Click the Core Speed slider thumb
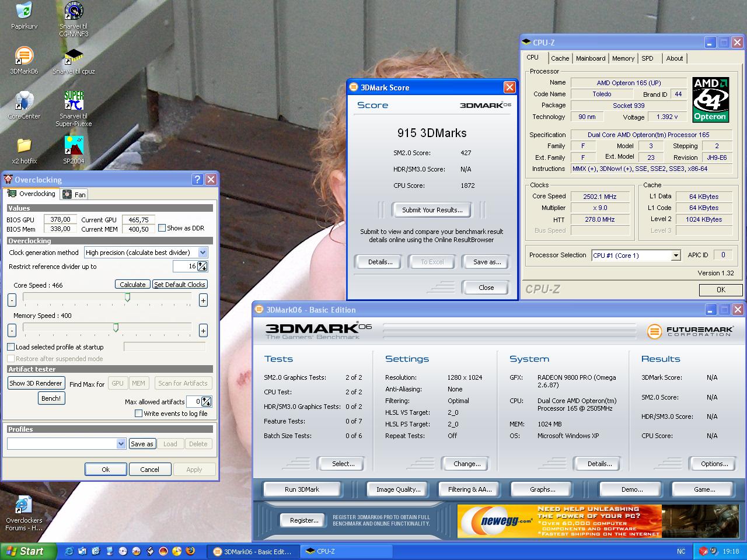 (x=127, y=297)
